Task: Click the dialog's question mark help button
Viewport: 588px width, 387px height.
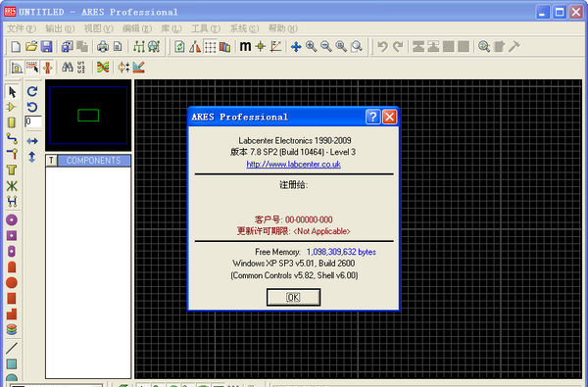Action: (372, 117)
